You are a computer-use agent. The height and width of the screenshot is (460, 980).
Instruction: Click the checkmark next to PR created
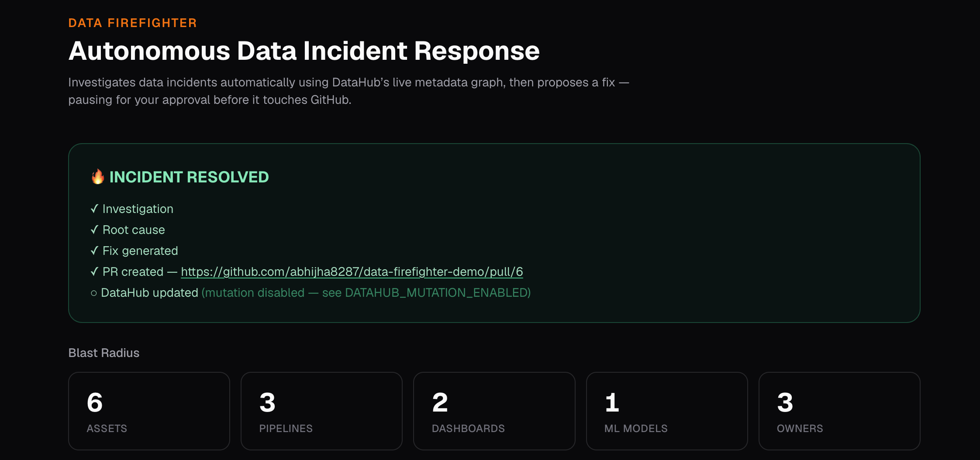[x=94, y=271]
